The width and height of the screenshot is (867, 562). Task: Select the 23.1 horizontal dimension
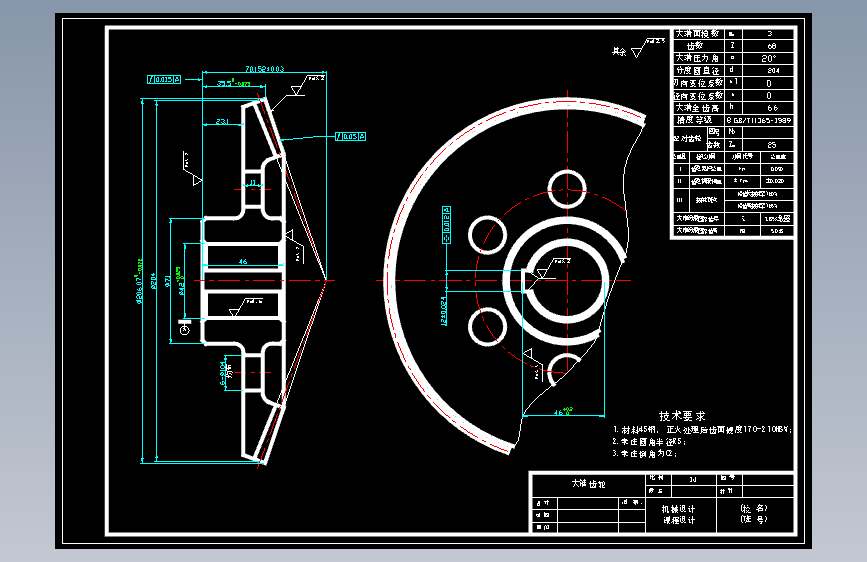pyautogui.click(x=222, y=121)
